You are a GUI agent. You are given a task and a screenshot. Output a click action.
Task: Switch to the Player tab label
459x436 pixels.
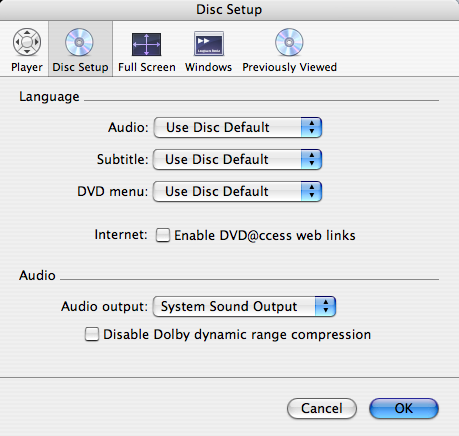27,67
